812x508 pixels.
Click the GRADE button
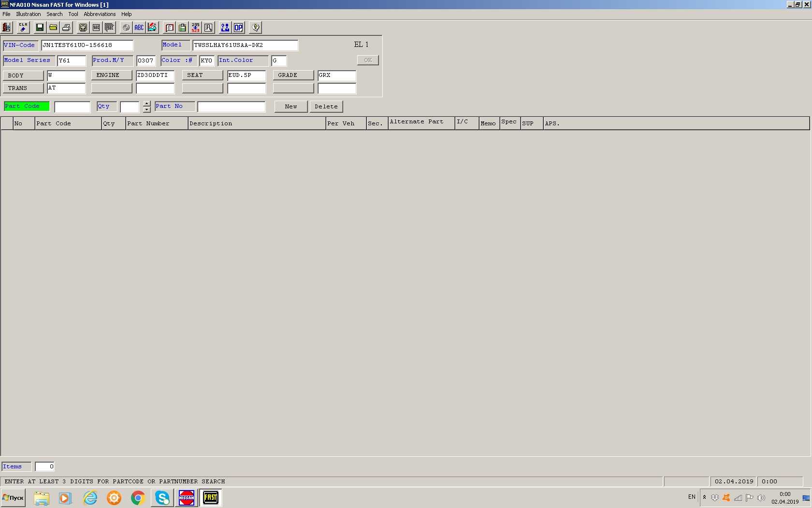click(x=293, y=75)
